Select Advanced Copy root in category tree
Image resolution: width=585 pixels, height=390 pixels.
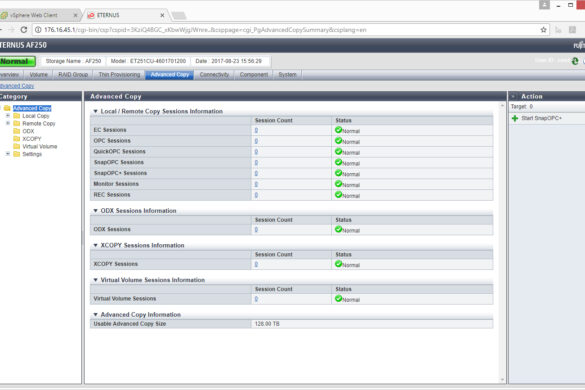32,108
